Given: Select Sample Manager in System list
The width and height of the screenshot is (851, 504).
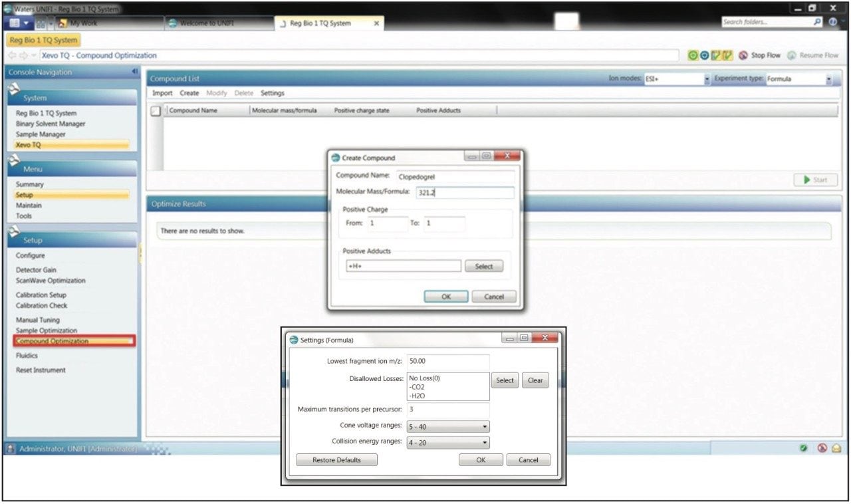Looking at the screenshot, I should coord(41,134).
